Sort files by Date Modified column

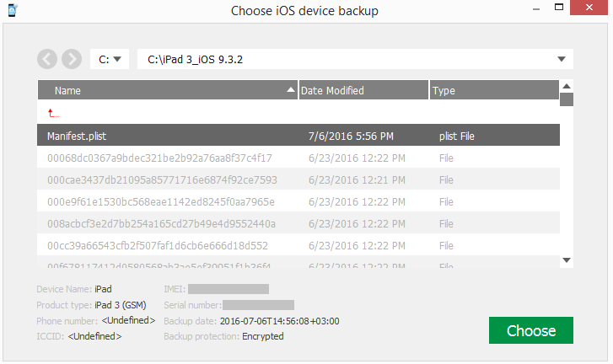click(x=363, y=90)
